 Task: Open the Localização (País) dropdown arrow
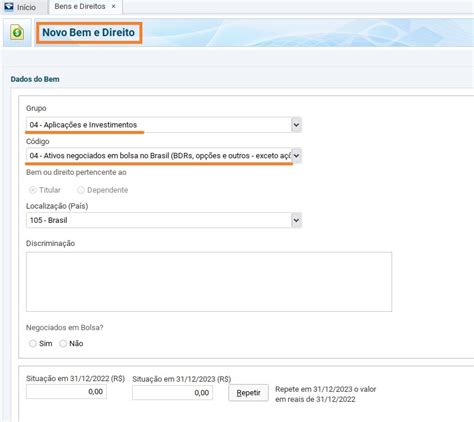tap(296, 220)
